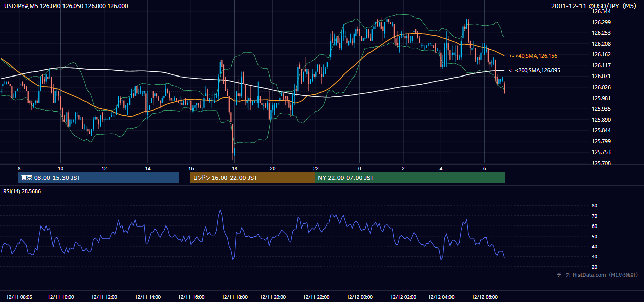Click price axis value 126.299

pyautogui.click(x=601, y=22)
